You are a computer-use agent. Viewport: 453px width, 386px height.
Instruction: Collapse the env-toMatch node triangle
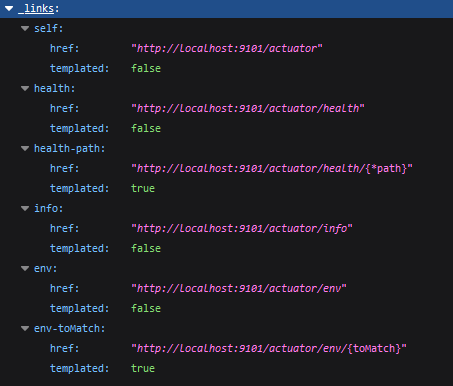click(25, 329)
